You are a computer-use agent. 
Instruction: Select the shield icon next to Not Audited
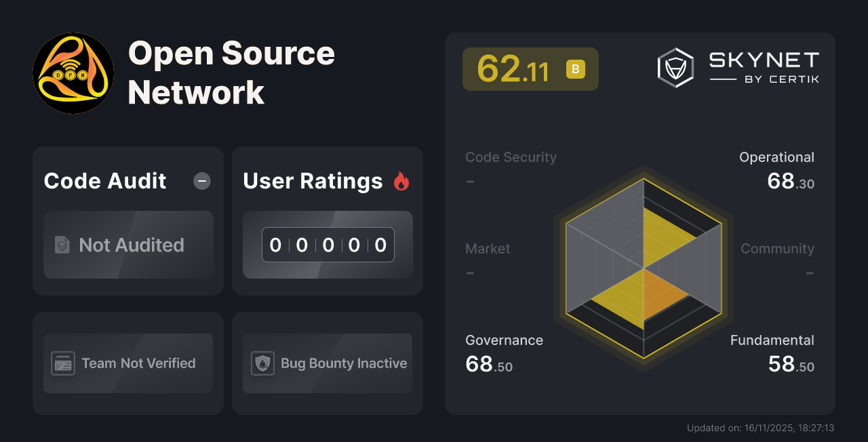[x=61, y=245]
